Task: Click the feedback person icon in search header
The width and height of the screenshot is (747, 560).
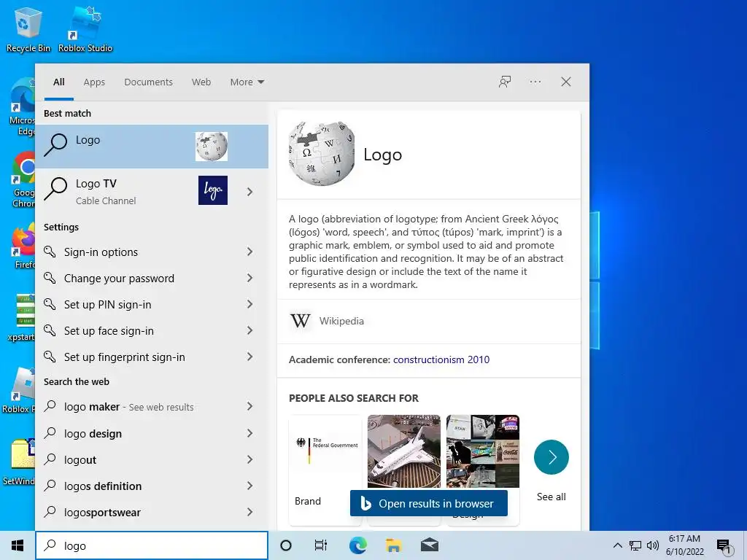Action: (505, 82)
